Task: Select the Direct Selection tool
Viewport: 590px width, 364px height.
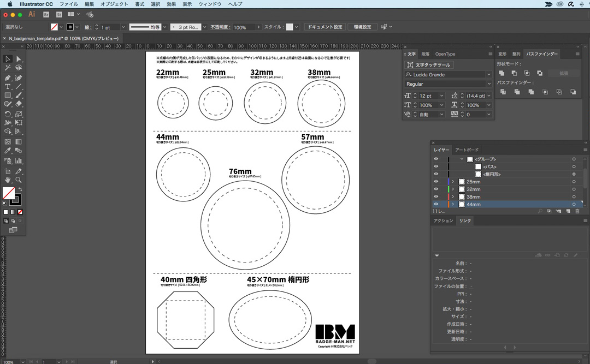Action: (19, 59)
